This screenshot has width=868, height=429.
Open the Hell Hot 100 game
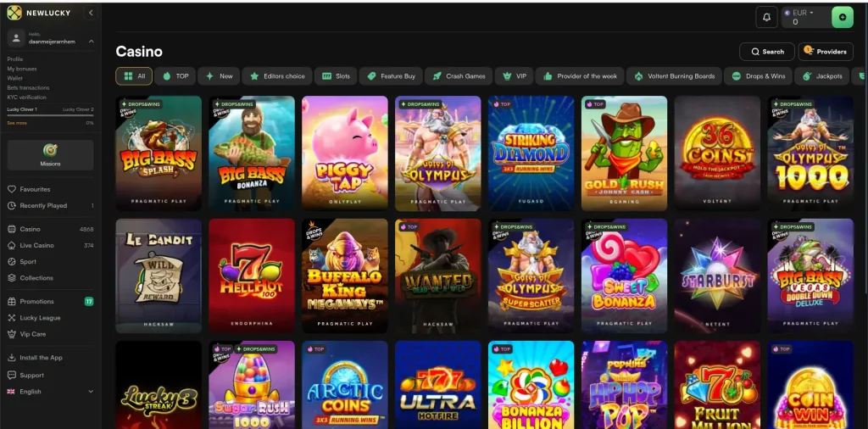click(x=251, y=276)
